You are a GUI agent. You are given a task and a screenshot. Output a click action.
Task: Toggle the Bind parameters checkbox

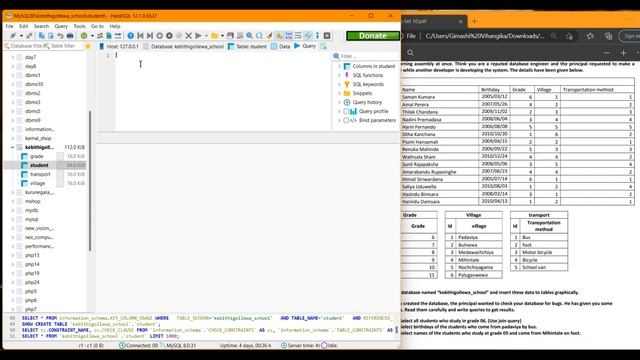click(x=346, y=120)
